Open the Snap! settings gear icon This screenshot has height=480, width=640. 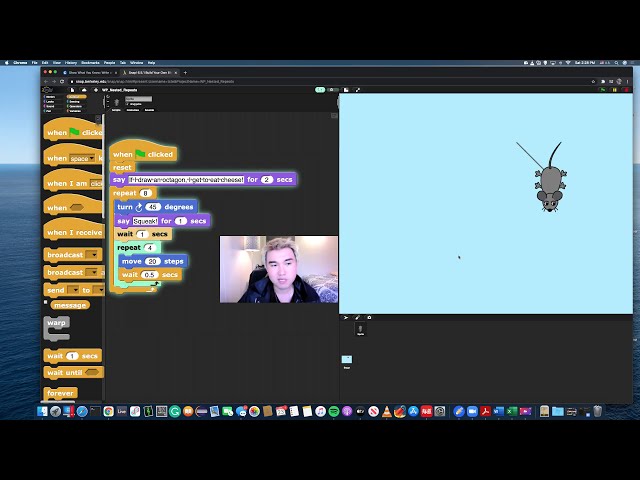click(x=96, y=90)
